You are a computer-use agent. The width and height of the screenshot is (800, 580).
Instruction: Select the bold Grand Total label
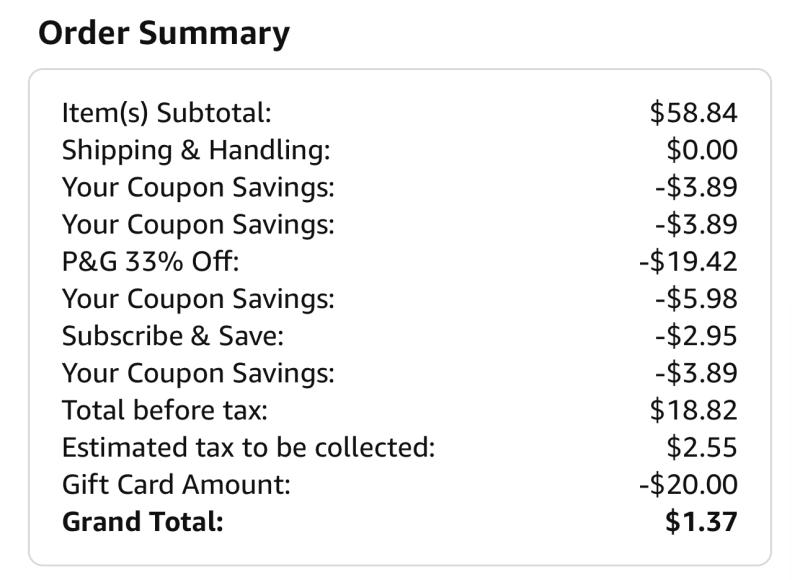coord(142,522)
